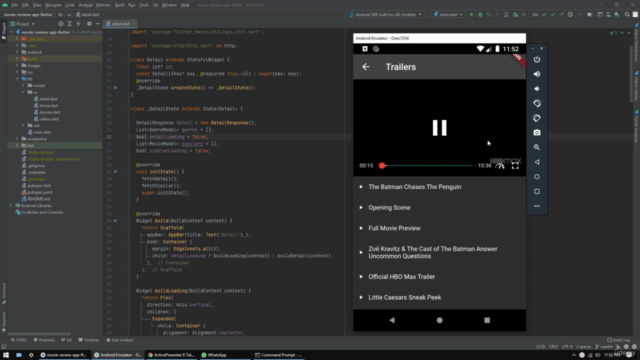
Task: Open playback speed control on video player
Action: [x=500, y=166]
